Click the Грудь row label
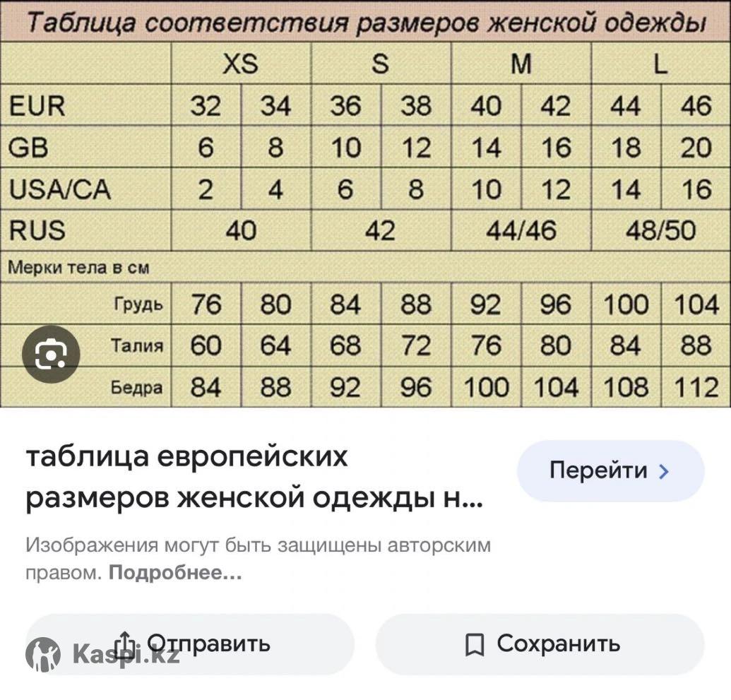The height and width of the screenshot is (700, 731). [x=138, y=304]
